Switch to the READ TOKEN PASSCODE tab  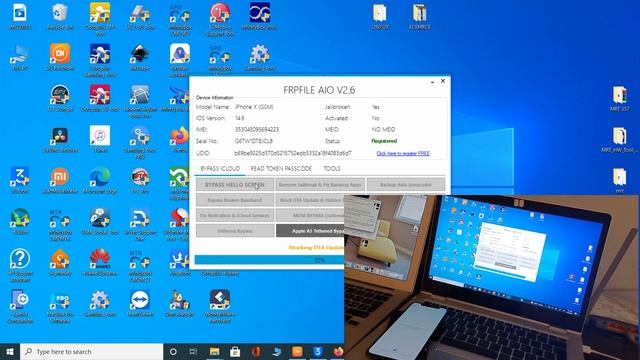[x=281, y=169]
